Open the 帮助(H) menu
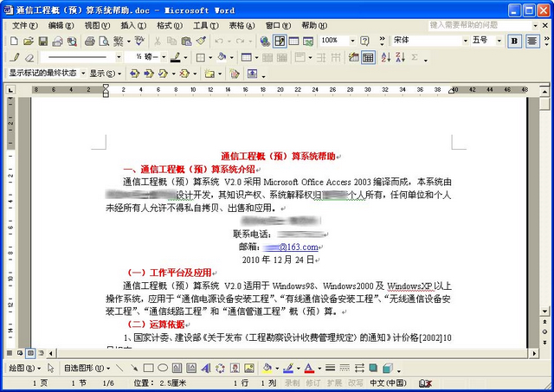This screenshot has height=392, width=554. pos(314,26)
